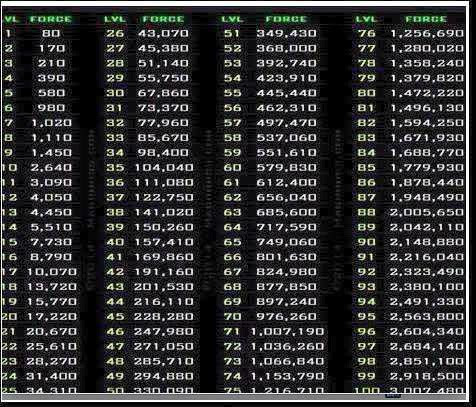This screenshot has width=476, height=407.
Task: Select the force value 43,070 for level 26
Action: point(163,33)
